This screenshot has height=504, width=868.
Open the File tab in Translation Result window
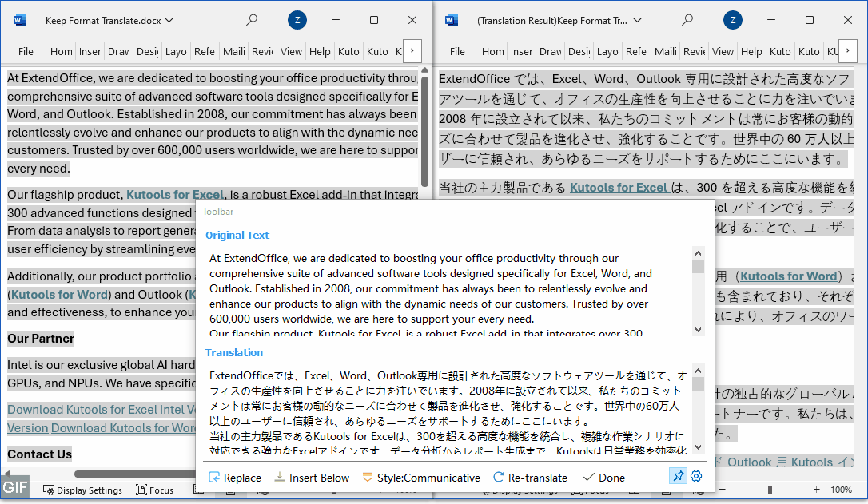click(457, 51)
